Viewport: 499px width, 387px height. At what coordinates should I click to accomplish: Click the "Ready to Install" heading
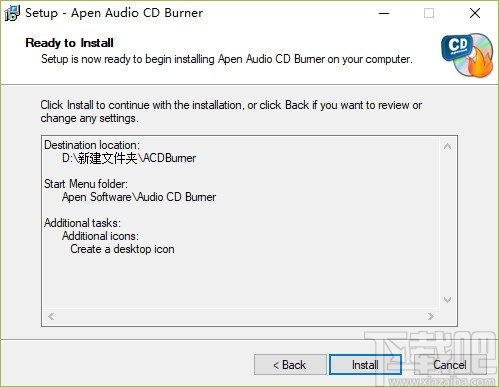pyautogui.click(x=69, y=43)
